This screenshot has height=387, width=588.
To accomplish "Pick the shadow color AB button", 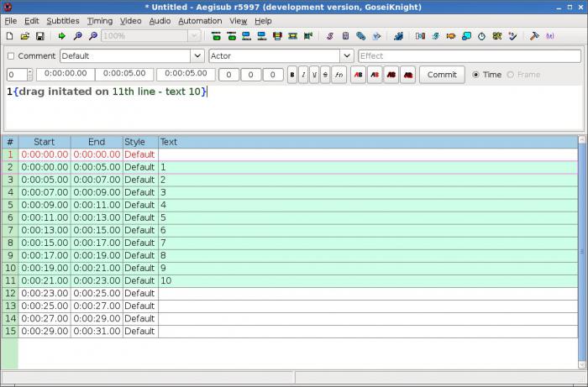I will (x=408, y=75).
